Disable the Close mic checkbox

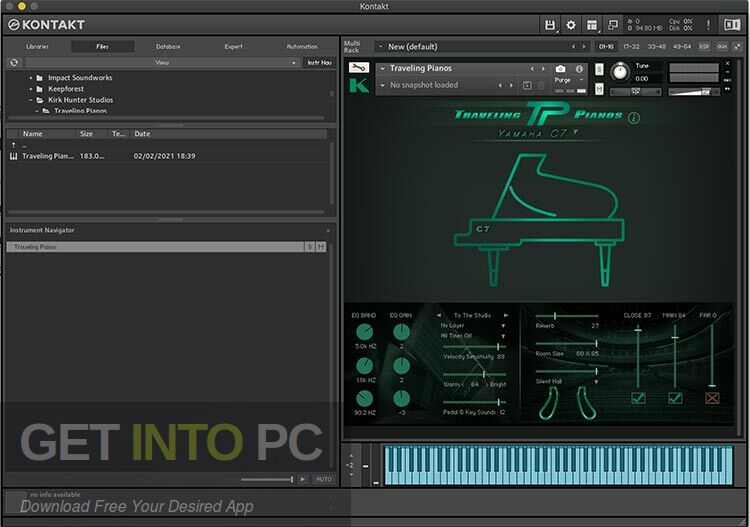pyautogui.click(x=639, y=398)
